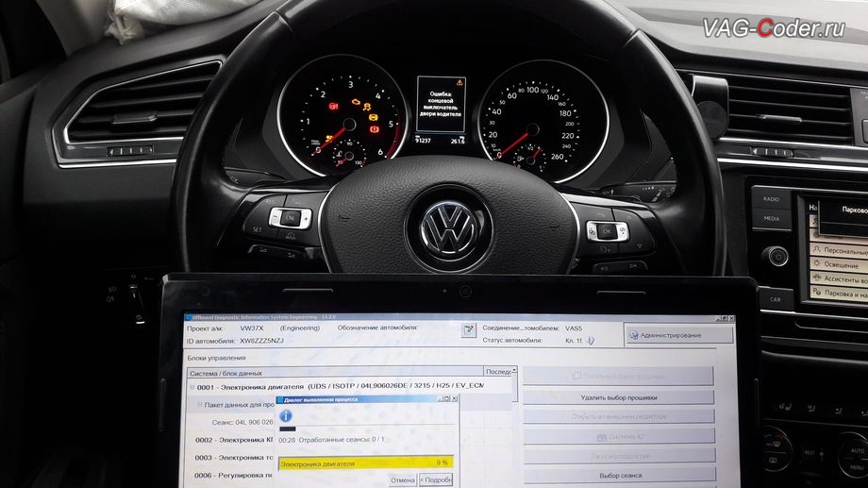The image size is (868, 488).
Task: Tap Персональные in the infotainment menu
Action: 839,250
